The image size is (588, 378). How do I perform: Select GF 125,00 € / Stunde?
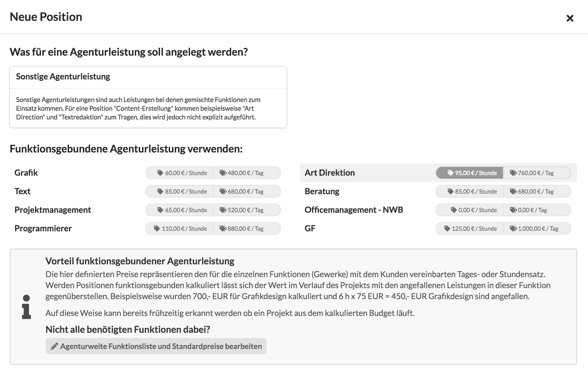click(x=470, y=228)
